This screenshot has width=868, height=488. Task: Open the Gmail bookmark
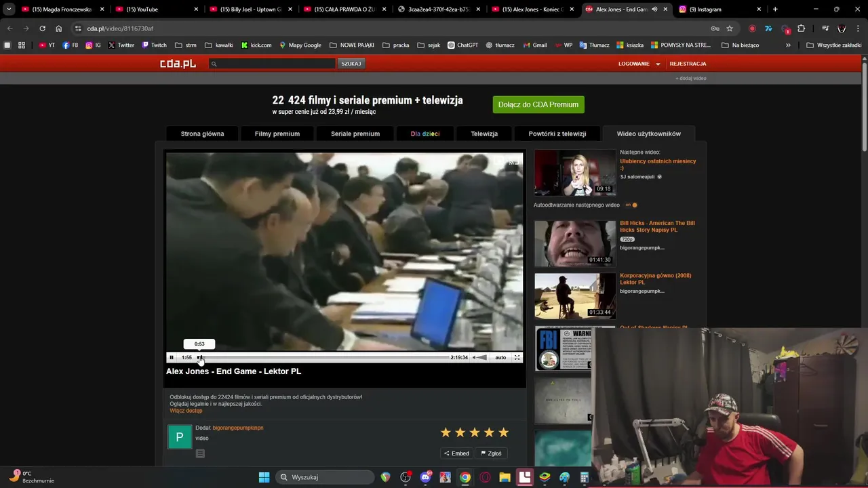tap(535, 45)
